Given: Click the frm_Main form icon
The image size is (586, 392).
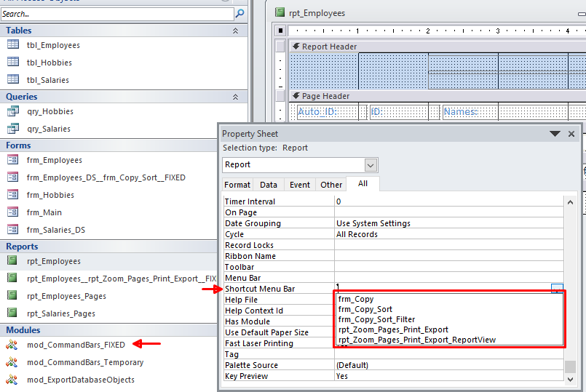Looking at the screenshot, I should [13, 212].
